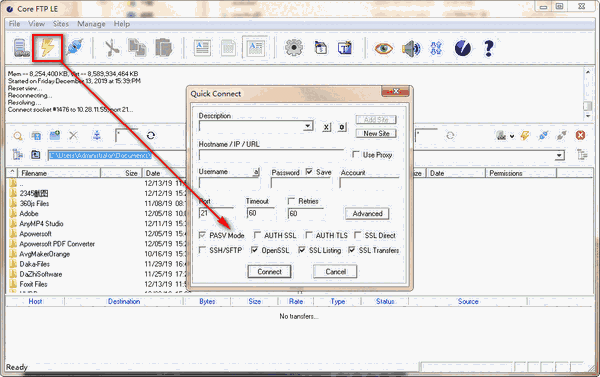Viewport: 600px width, 377px height.
Task: Open the Sites menu
Action: (61, 24)
